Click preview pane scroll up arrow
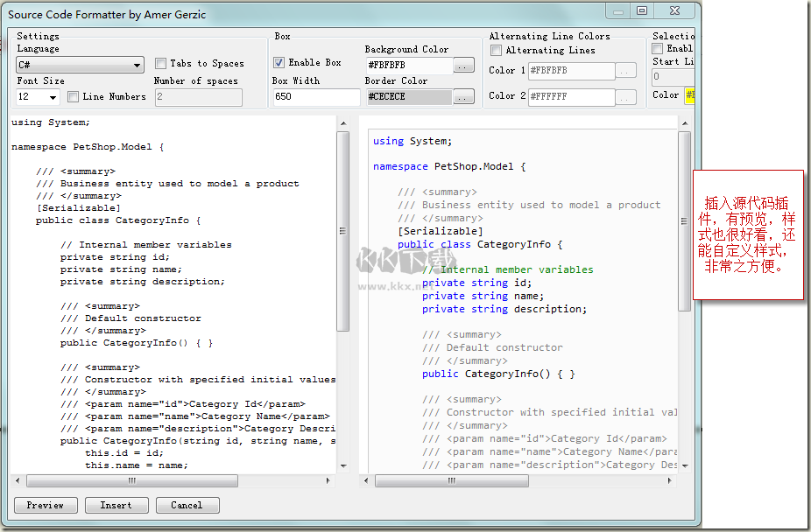The height and width of the screenshot is (532, 811). [x=685, y=123]
